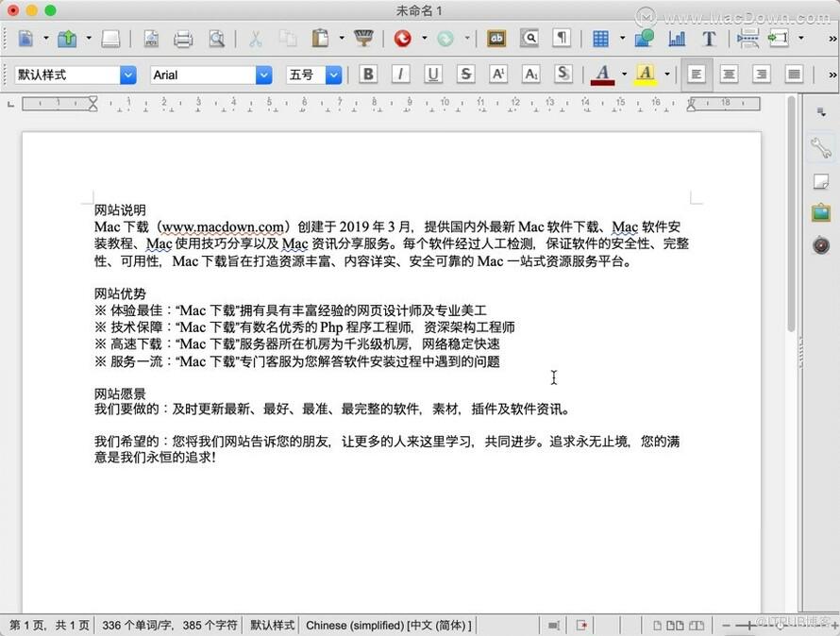Open the sidebar settings menu

click(821, 111)
